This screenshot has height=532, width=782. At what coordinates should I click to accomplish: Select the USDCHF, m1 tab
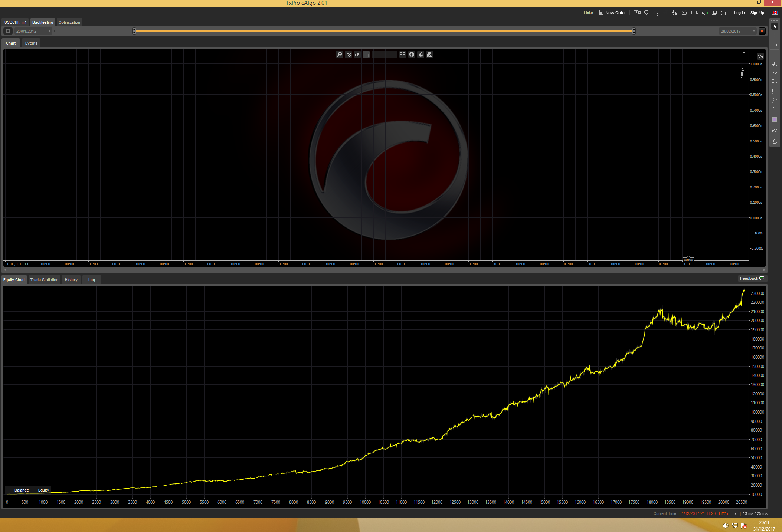(x=15, y=22)
